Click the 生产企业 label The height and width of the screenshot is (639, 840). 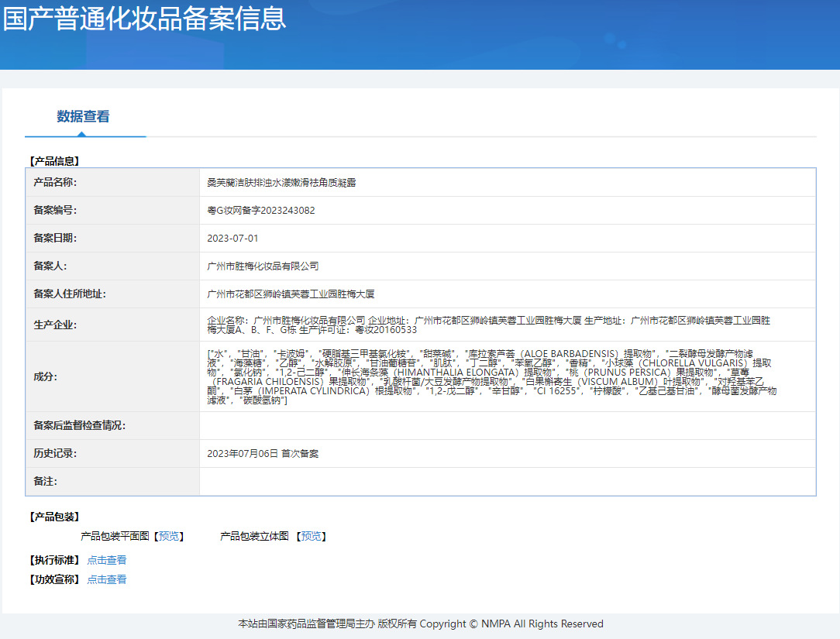[55, 325]
